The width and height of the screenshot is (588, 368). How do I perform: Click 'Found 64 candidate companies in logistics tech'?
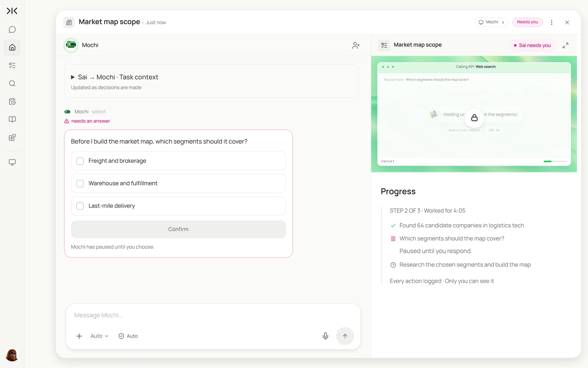pyautogui.click(x=462, y=226)
